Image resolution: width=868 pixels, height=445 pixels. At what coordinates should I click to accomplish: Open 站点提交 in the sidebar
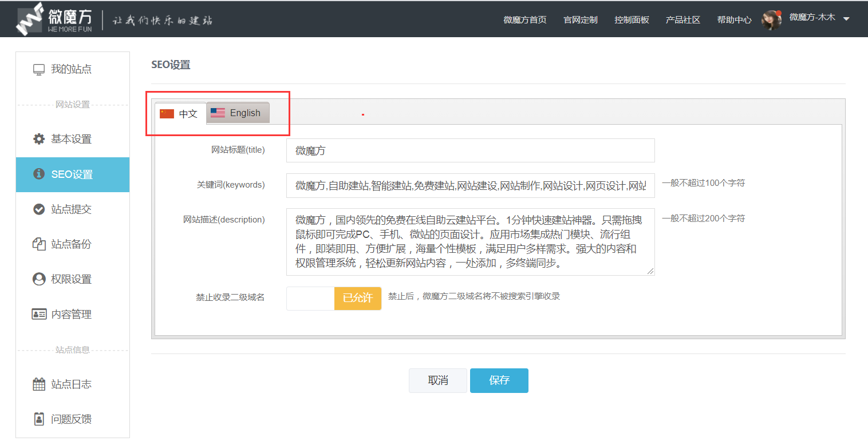[x=73, y=209]
